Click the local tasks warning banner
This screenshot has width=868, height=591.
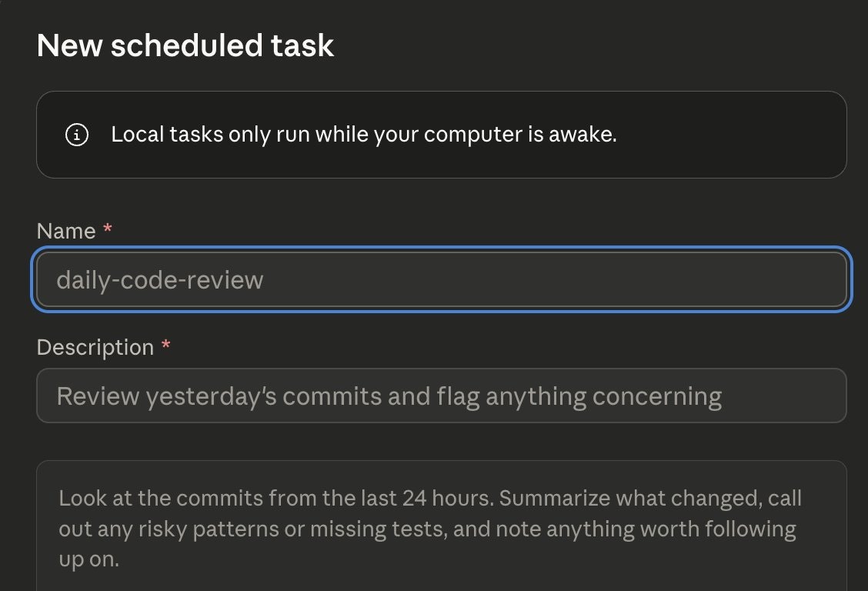(x=442, y=134)
